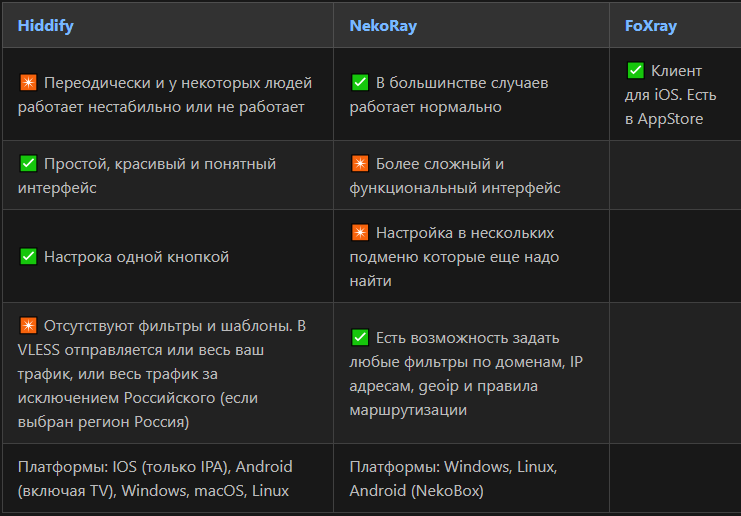Click green checkmark before "Есть возможность задать"

[x=360, y=338]
